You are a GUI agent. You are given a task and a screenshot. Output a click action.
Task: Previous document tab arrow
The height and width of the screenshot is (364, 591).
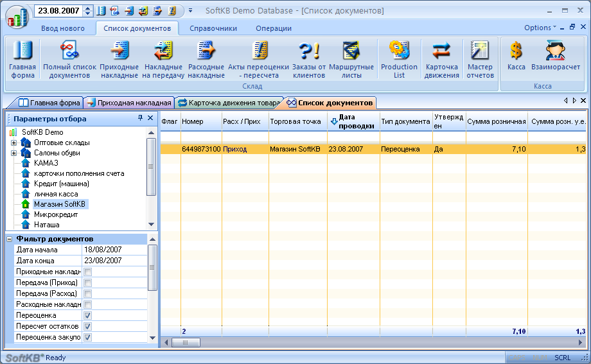tap(565, 101)
